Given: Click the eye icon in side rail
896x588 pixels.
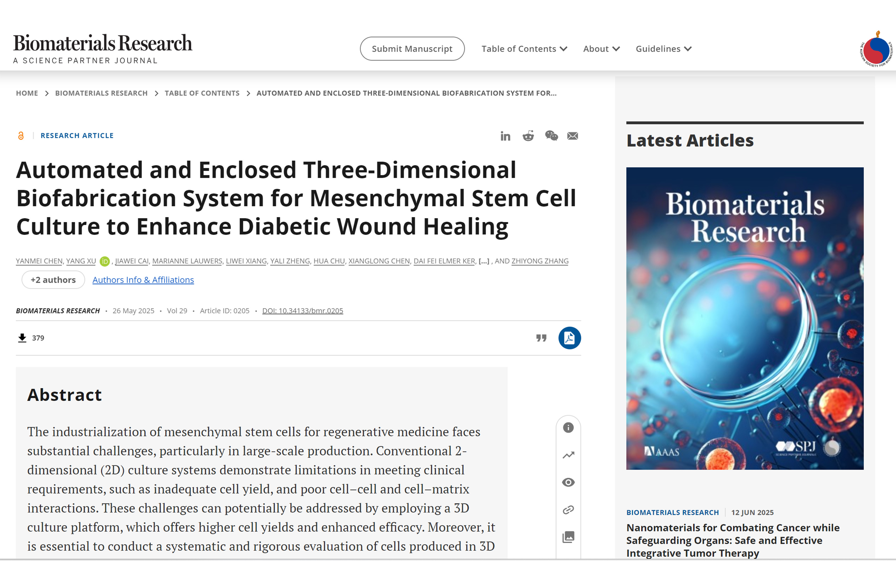Looking at the screenshot, I should [x=568, y=482].
